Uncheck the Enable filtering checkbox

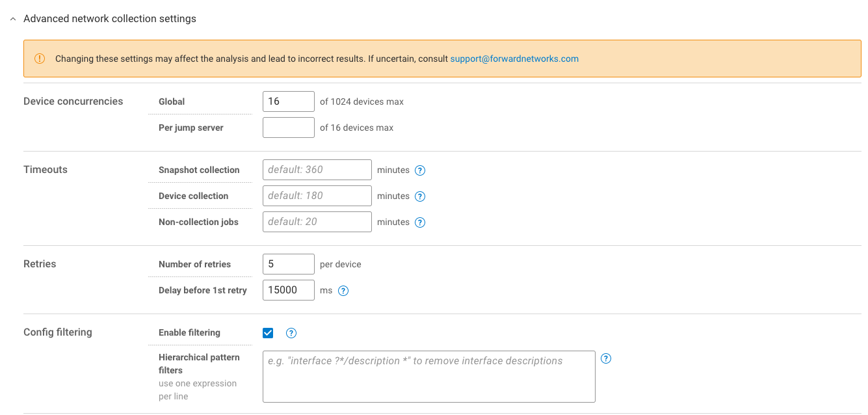[x=268, y=333]
